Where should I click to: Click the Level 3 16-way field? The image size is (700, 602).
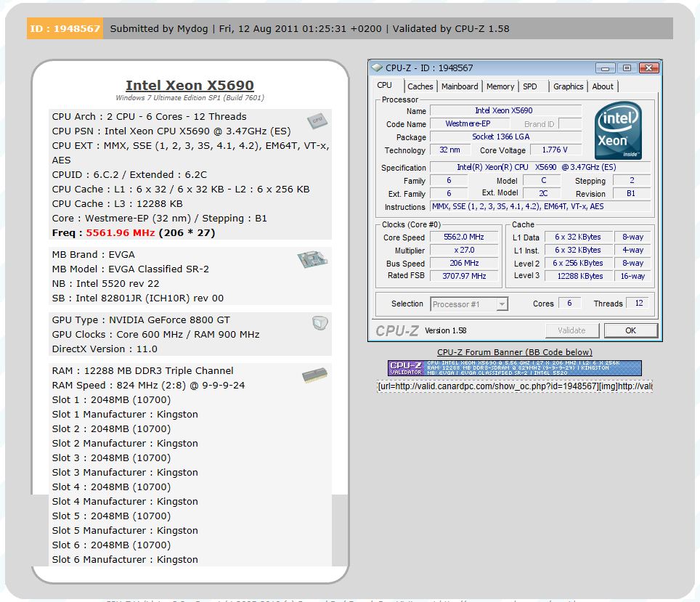pyautogui.click(x=632, y=276)
